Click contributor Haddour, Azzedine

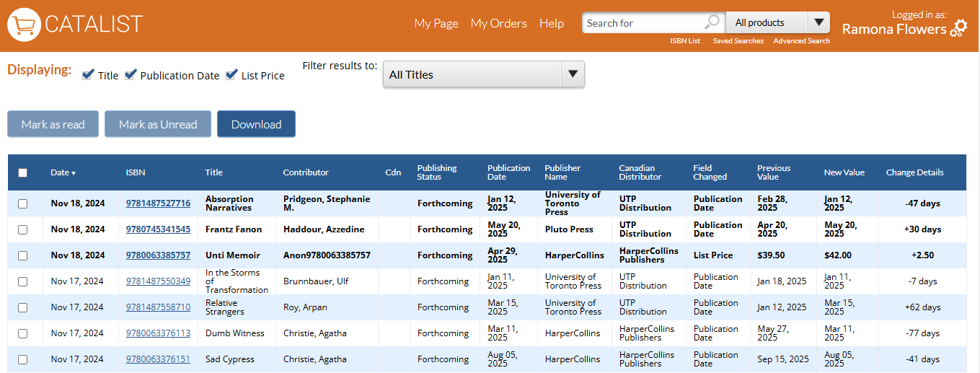tap(324, 229)
